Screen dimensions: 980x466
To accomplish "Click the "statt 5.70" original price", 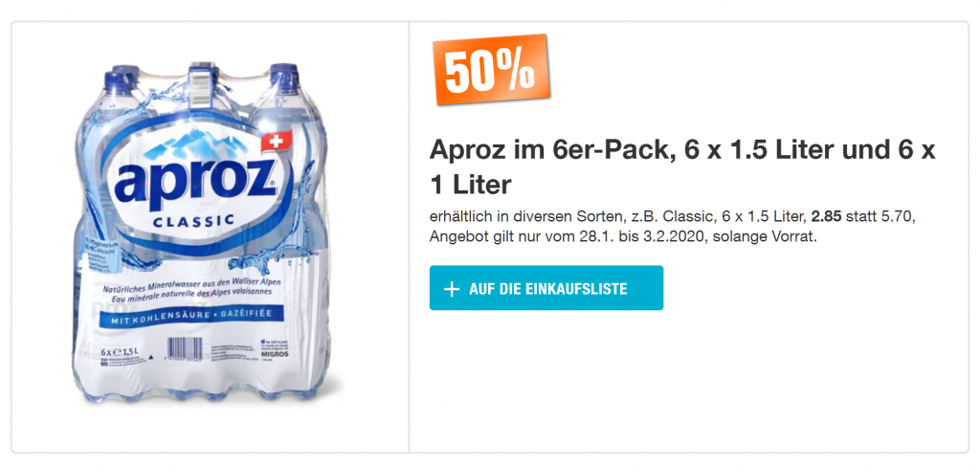I will [896, 216].
